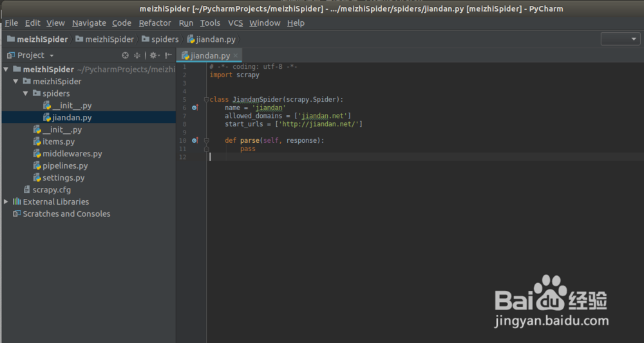Click the override gutter icon beside def parse
Screen dimensions: 644x343
tap(195, 140)
